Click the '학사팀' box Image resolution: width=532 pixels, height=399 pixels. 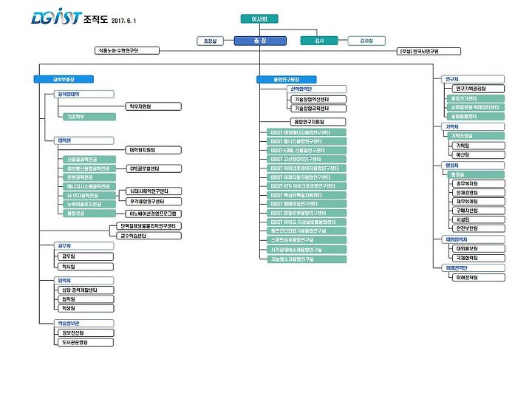click(x=86, y=267)
